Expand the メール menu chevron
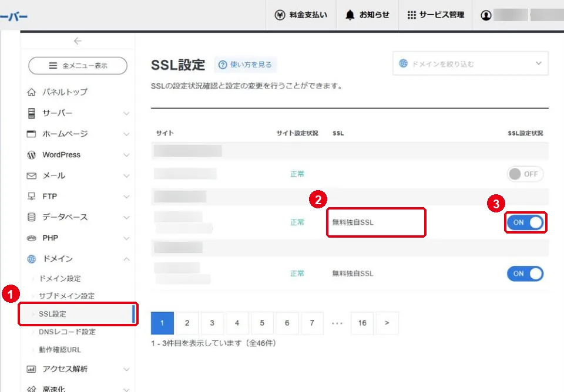This screenshot has width=564, height=392. point(126,175)
